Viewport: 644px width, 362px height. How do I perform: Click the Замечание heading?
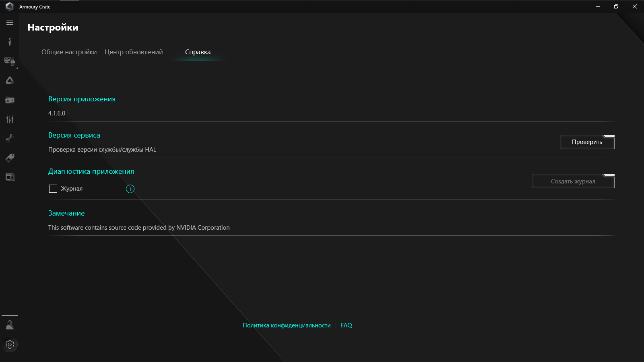coord(66,213)
